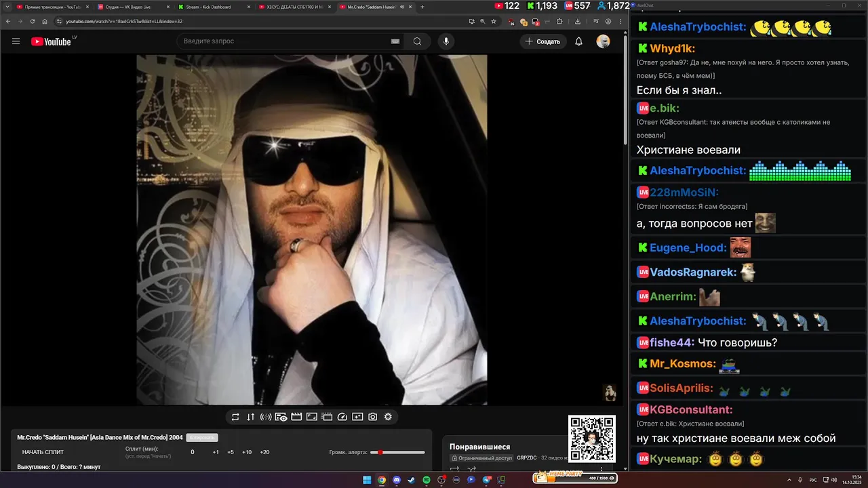Bookmark this page with the star icon

494,21
